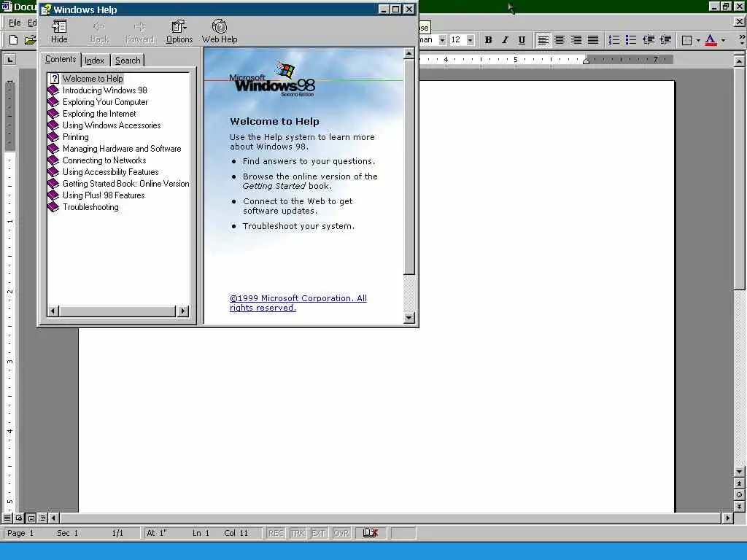
Task: Click the Printing book icon
Action: [53, 137]
